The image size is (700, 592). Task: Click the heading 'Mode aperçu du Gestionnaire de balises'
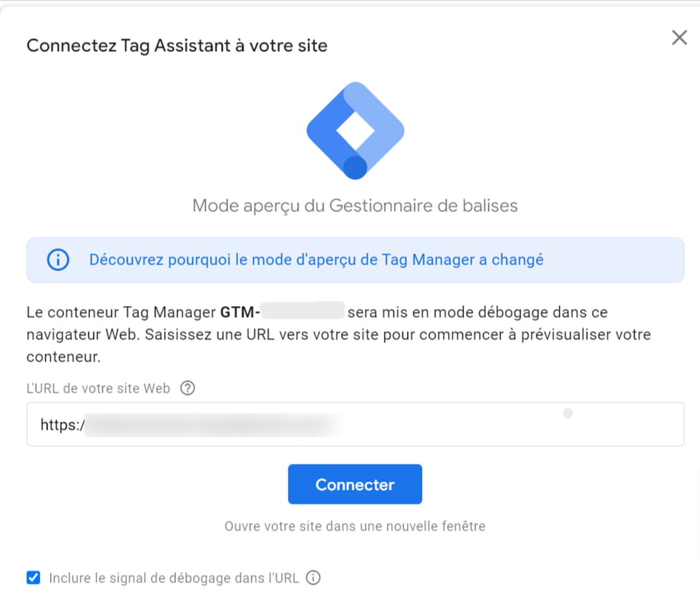pos(355,206)
